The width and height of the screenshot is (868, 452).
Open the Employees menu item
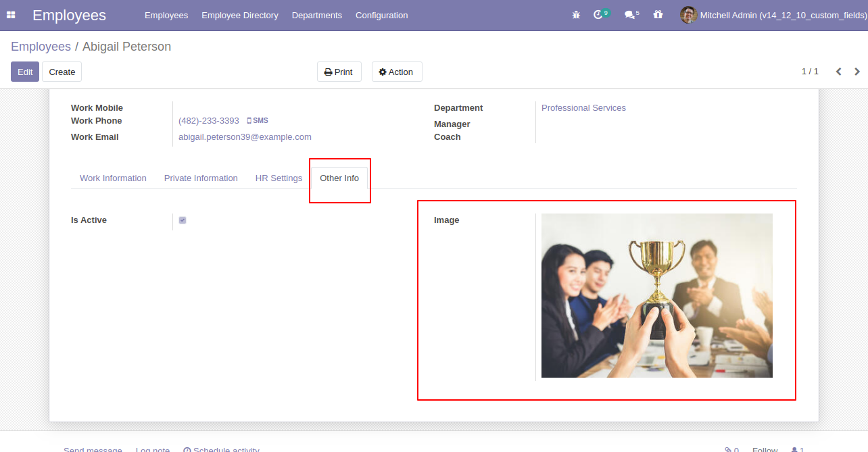point(166,15)
